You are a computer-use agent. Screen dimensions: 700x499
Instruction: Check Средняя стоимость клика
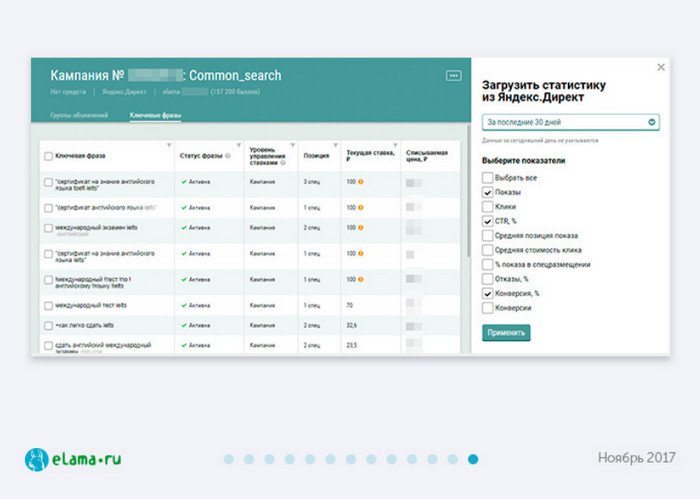tap(488, 250)
